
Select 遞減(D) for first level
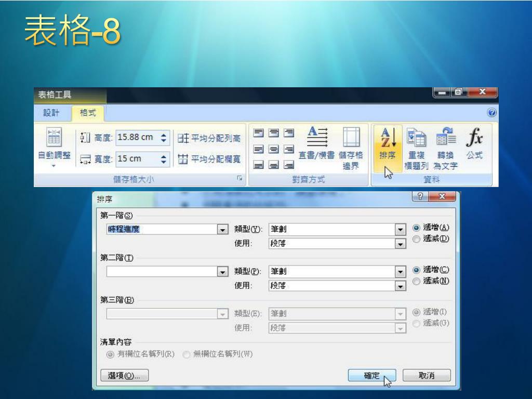tap(431, 239)
